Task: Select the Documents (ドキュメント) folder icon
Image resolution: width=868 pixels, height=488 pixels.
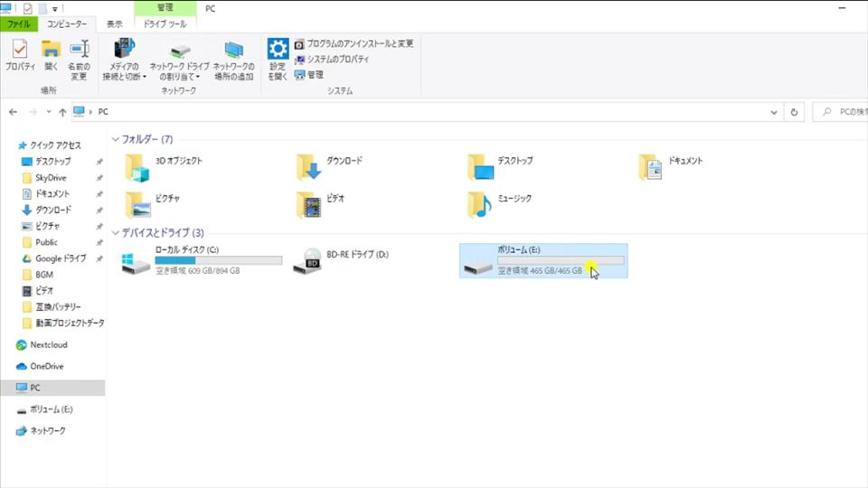Action: (651, 168)
